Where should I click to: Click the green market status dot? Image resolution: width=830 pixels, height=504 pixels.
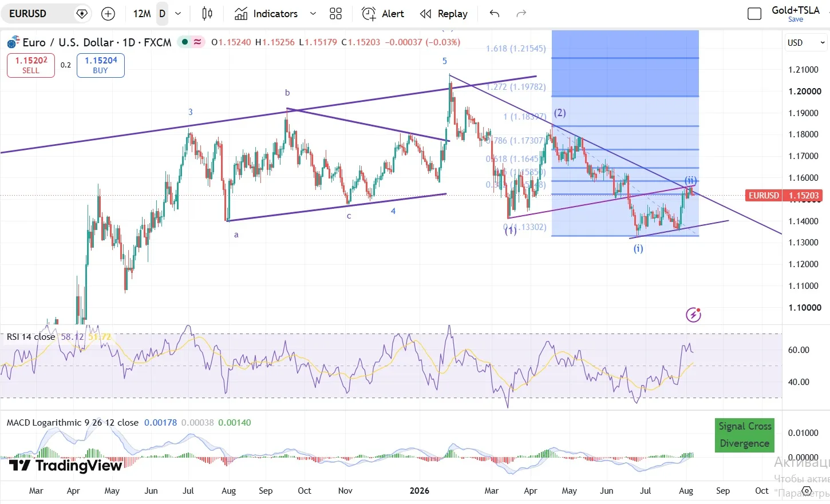click(x=185, y=42)
